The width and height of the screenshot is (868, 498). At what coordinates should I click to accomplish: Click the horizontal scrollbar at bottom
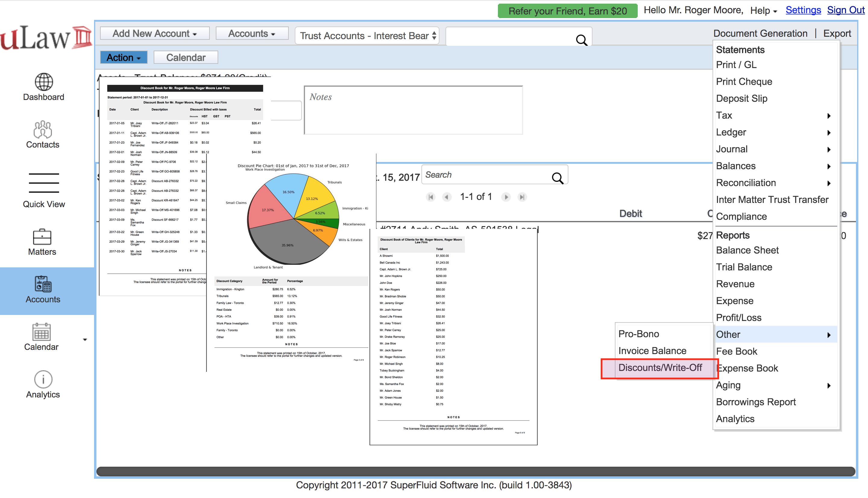(476, 471)
